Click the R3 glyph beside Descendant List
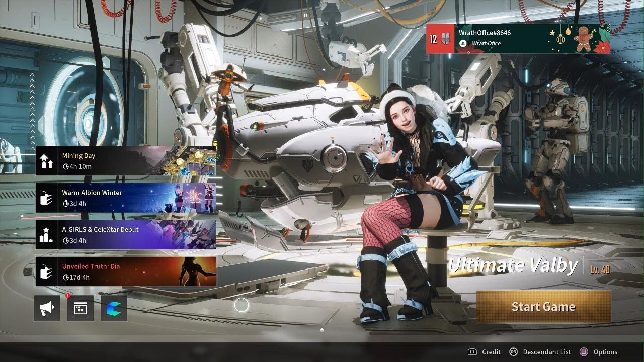Screen dimensions: 644x362 [513, 352]
